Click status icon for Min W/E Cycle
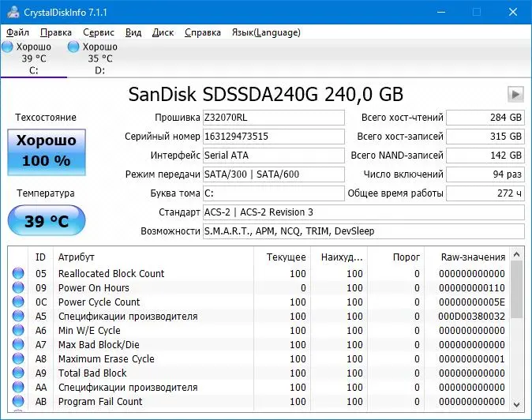This screenshot has height=420, width=532. coord(18,330)
